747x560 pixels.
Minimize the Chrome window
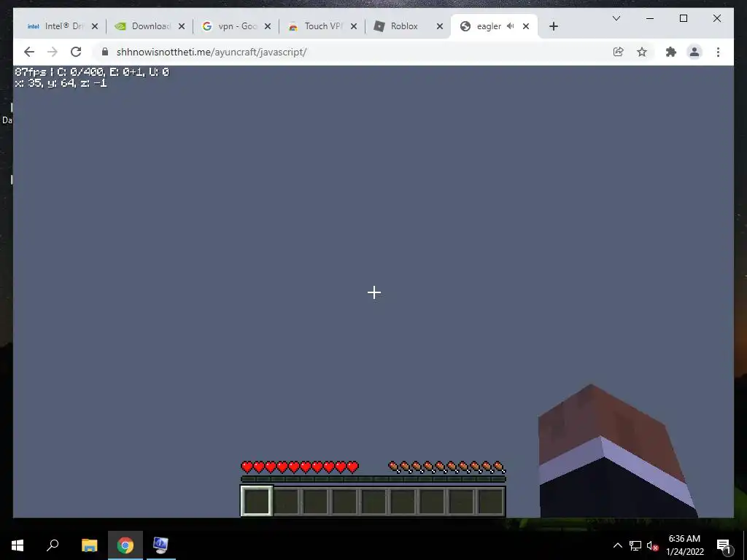tap(650, 18)
